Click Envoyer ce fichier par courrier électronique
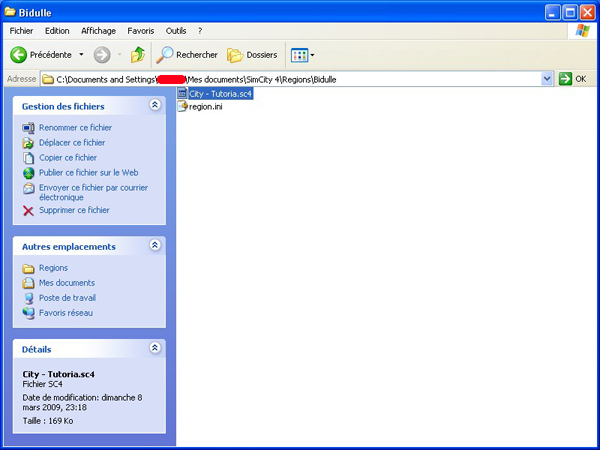 93,192
